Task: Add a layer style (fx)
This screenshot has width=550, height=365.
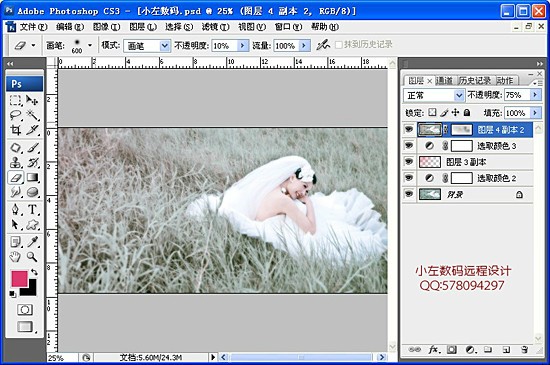Action: [434, 350]
